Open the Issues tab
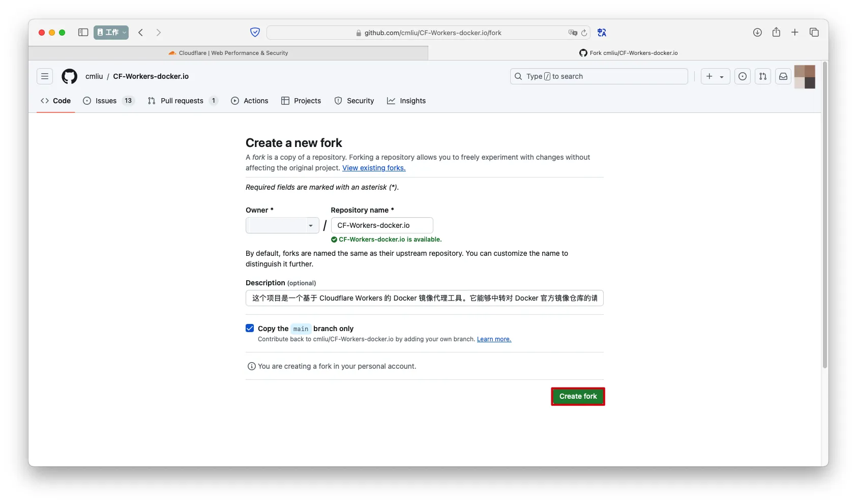 tap(108, 101)
